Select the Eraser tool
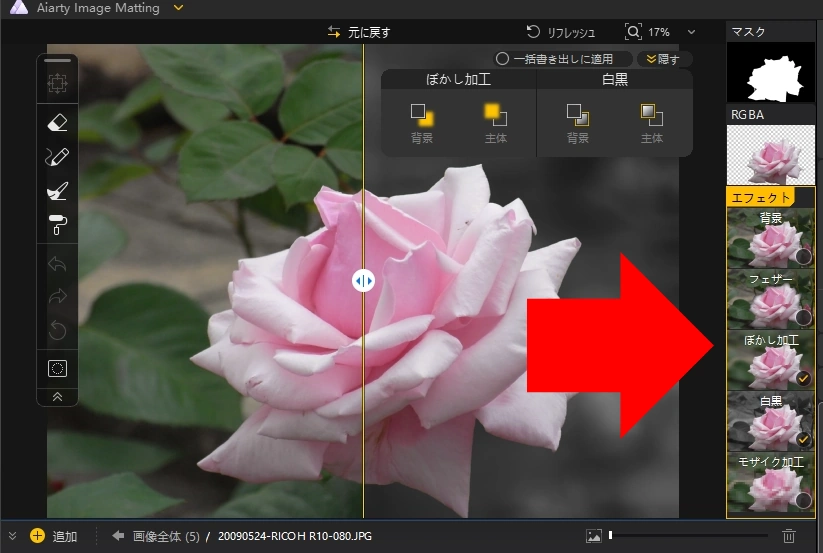Image resolution: width=823 pixels, height=553 pixels. 57,123
